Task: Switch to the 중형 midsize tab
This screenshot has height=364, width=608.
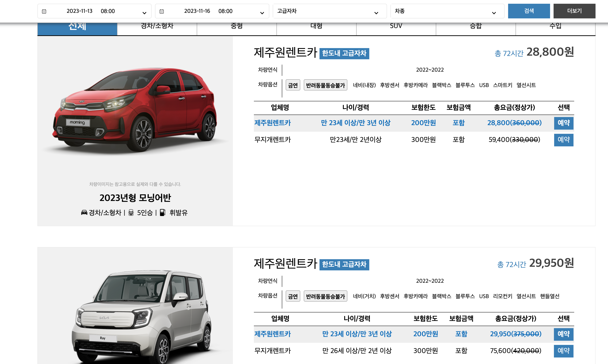Action: (x=236, y=26)
